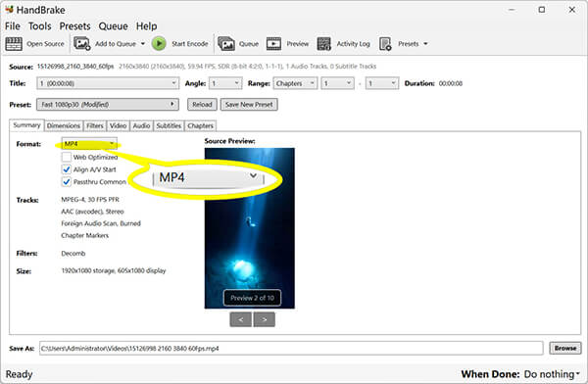Open the Activity Log icon
The image size is (588, 384).
click(x=324, y=44)
